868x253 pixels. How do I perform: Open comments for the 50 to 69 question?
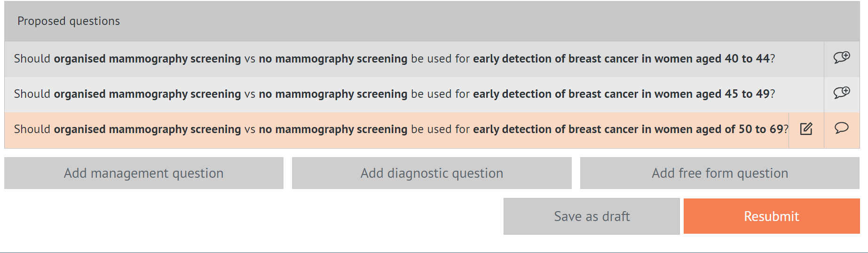[841, 128]
